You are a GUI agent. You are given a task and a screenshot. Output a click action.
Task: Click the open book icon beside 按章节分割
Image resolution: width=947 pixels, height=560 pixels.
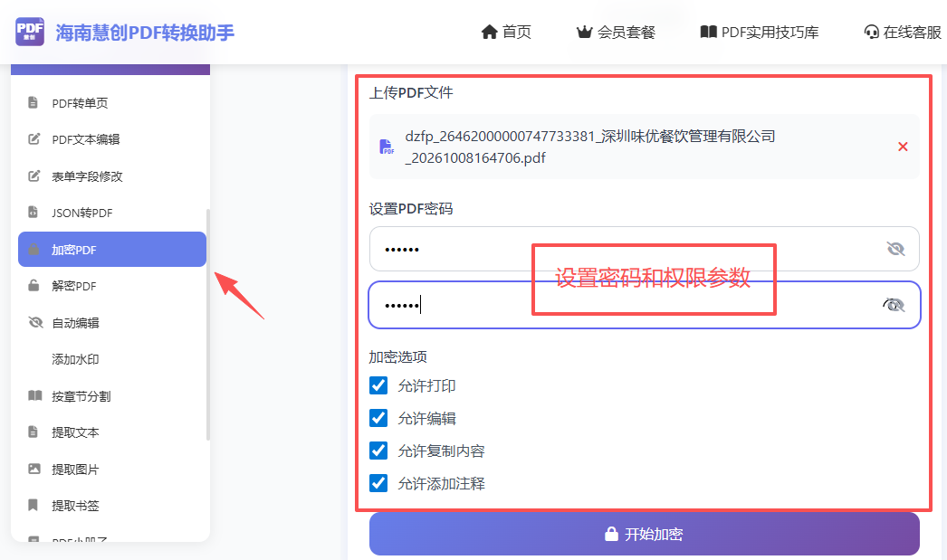click(35, 395)
